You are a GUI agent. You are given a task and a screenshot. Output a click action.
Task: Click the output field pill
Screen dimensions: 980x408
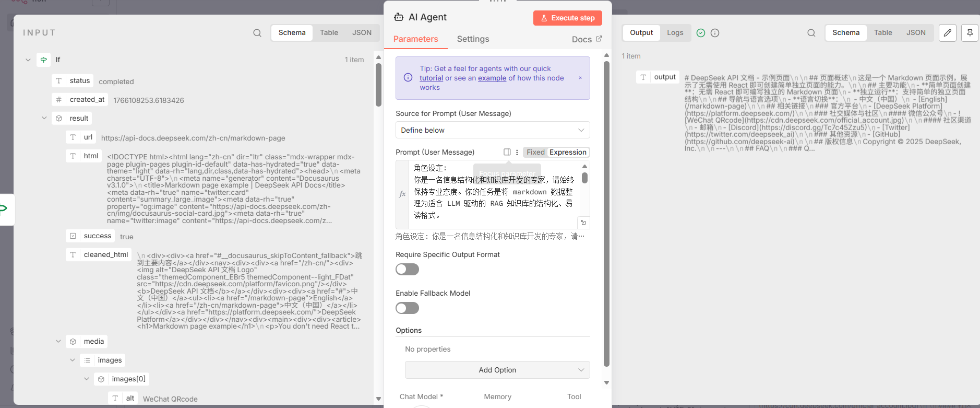[x=658, y=77]
